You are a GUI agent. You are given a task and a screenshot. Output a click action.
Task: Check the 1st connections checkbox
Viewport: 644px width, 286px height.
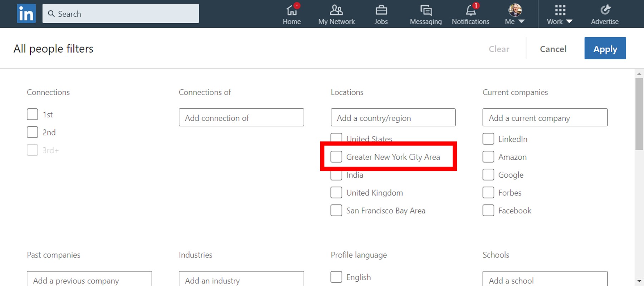tap(33, 114)
